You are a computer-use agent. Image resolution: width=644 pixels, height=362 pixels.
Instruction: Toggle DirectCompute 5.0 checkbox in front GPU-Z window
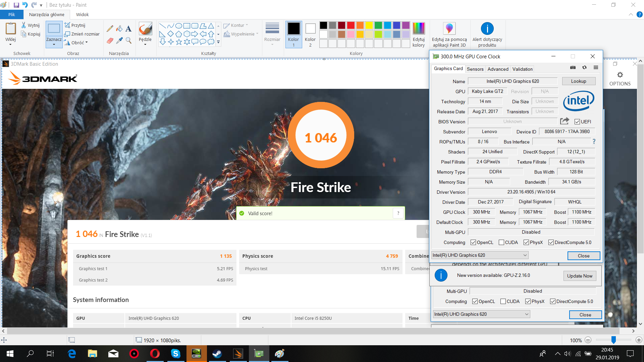(551, 242)
